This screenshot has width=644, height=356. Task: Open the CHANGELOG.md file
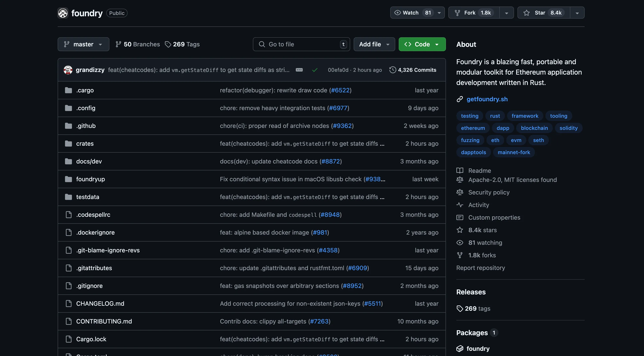tap(100, 304)
